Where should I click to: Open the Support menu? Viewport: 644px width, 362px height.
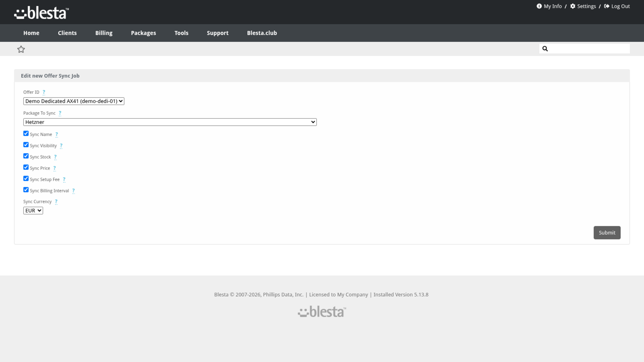click(218, 33)
